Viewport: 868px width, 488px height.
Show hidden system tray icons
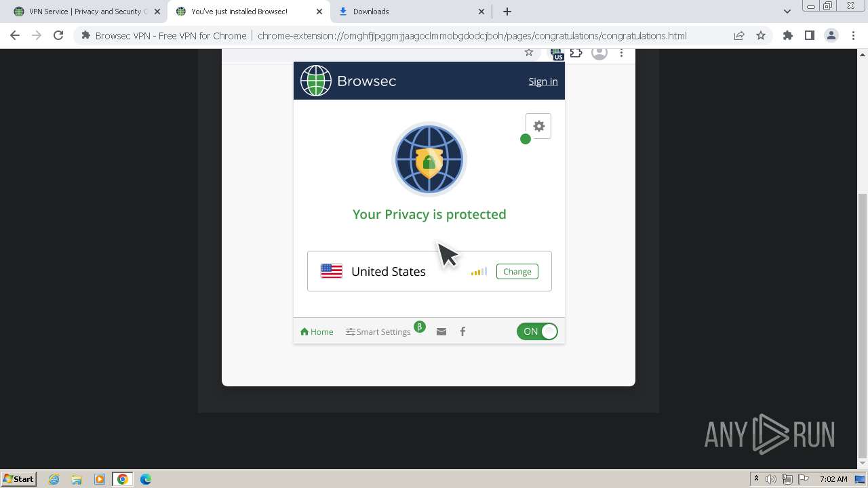[756, 479]
